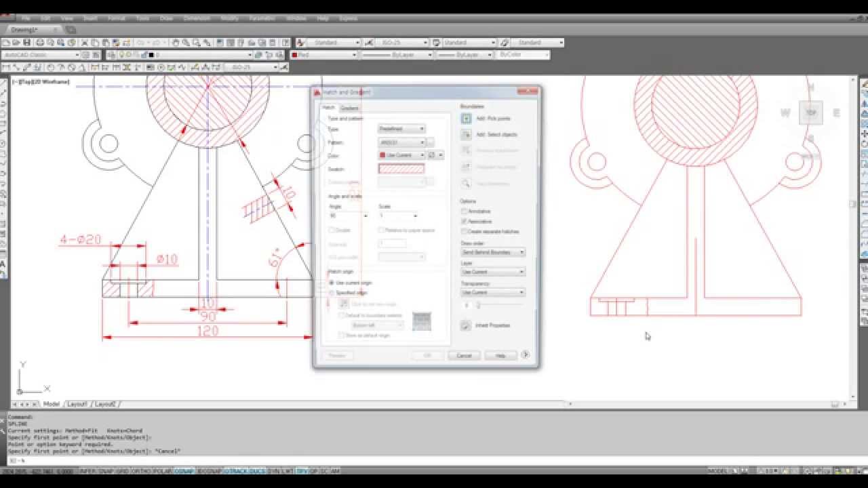Toggle SNAP mode in status bar

click(106, 471)
